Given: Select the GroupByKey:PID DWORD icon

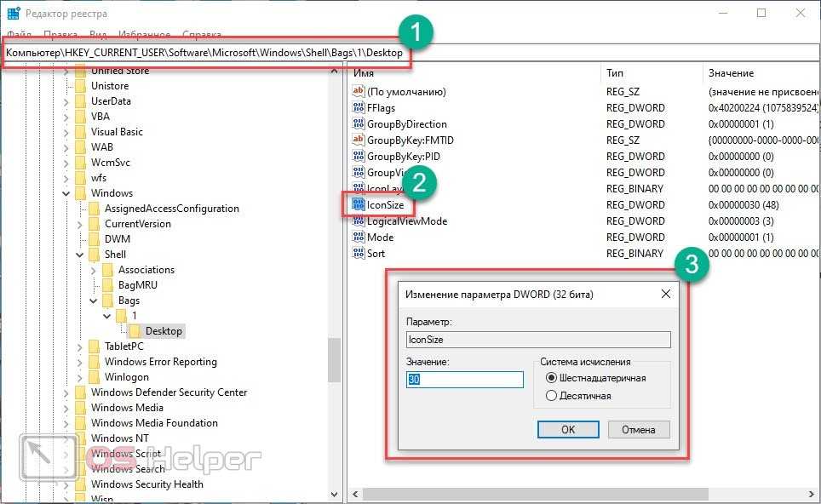Looking at the screenshot, I should [x=359, y=156].
